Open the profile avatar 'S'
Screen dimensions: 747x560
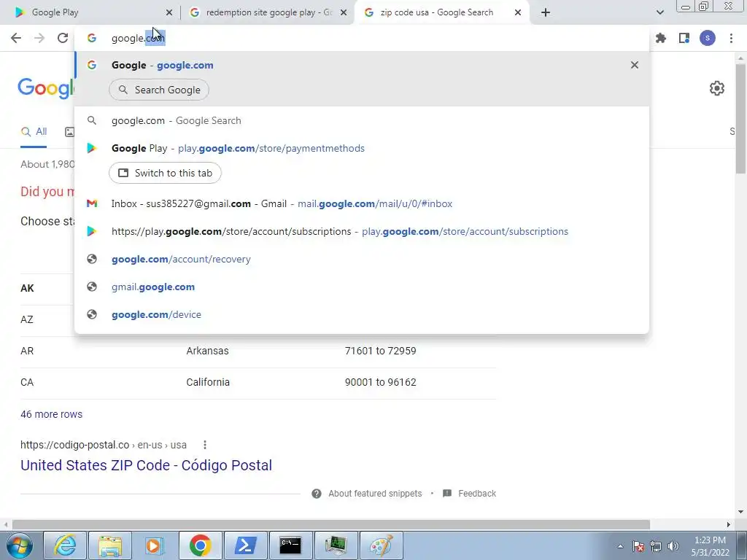pyautogui.click(x=708, y=38)
